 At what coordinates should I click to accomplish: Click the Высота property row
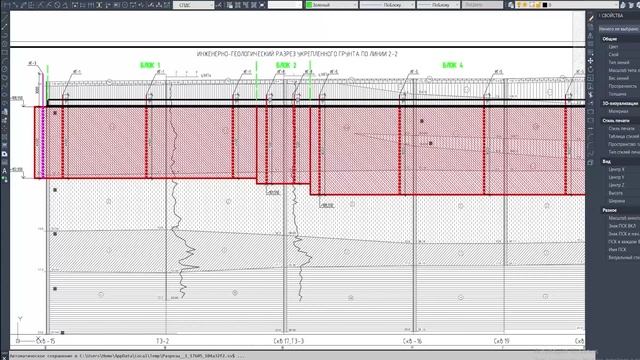coord(623,193)
